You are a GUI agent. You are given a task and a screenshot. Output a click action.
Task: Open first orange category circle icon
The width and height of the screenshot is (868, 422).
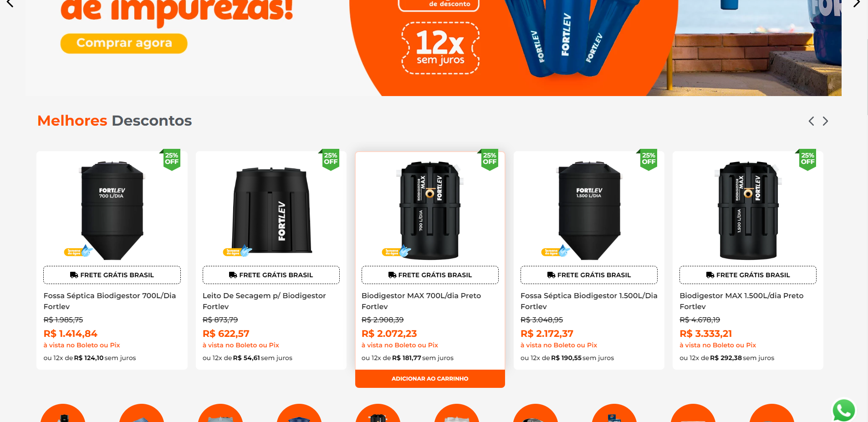pos(63,413)
